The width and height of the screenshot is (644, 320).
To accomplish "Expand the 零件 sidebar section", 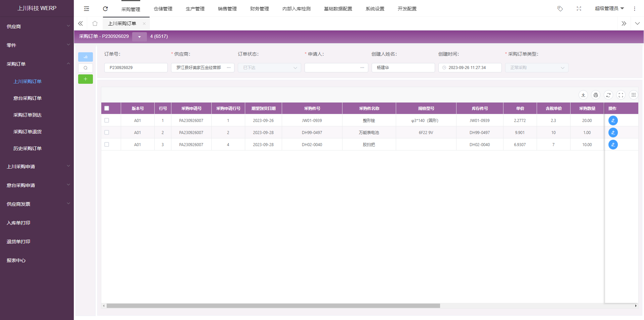I will click(37, 45).
